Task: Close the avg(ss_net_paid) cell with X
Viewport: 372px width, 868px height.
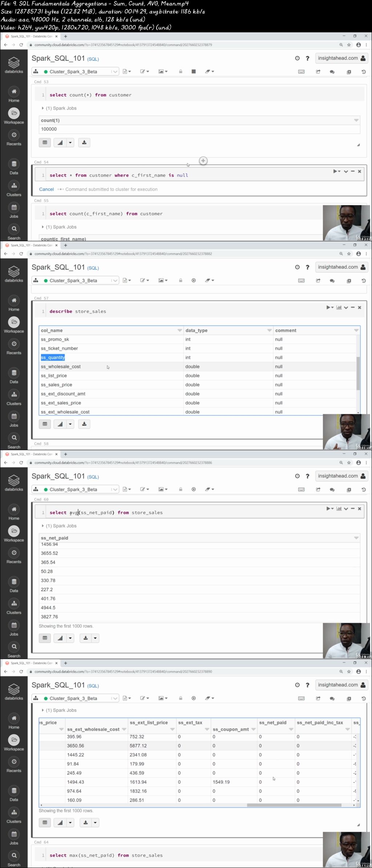Action: 359,509
